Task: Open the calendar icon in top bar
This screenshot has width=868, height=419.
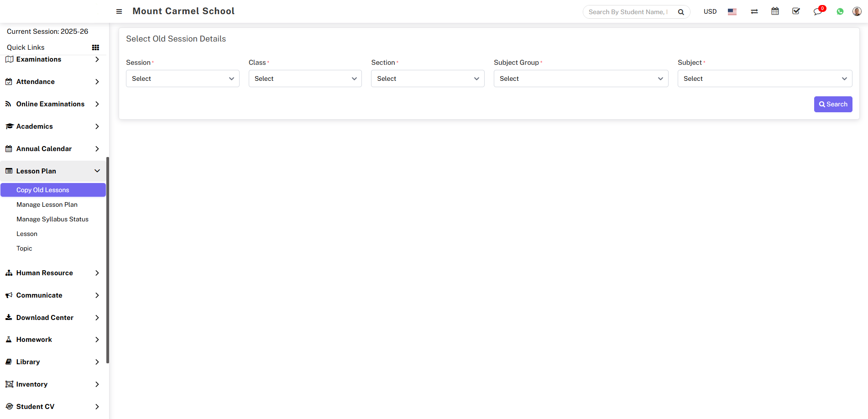Action: pyautogui.click(x=775, y=11)
